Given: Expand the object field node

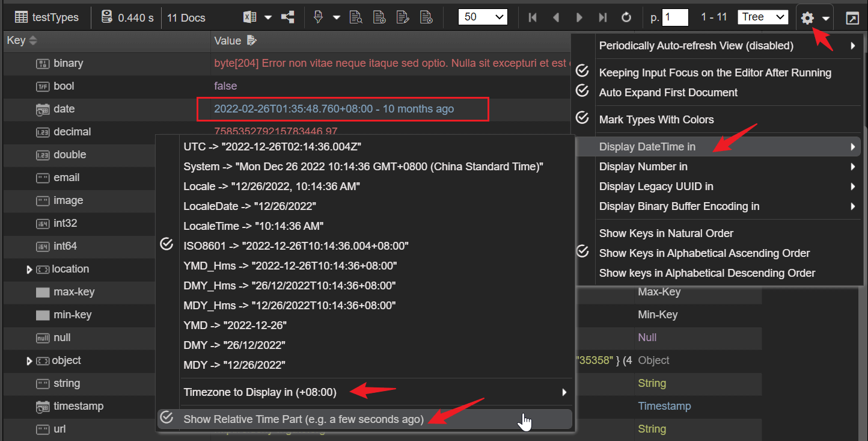Looking at the screenshot, I should click(29, 361).
